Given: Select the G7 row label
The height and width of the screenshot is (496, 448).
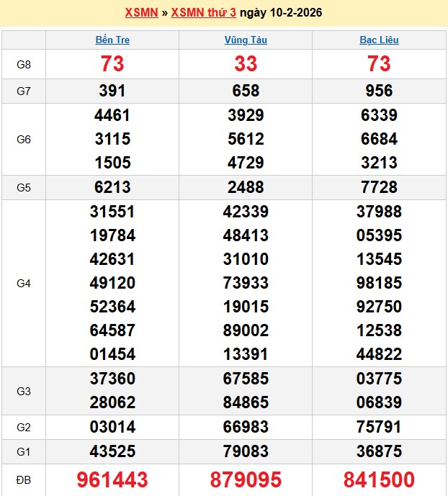Looking at the screenshot, I should coord(24,91).
